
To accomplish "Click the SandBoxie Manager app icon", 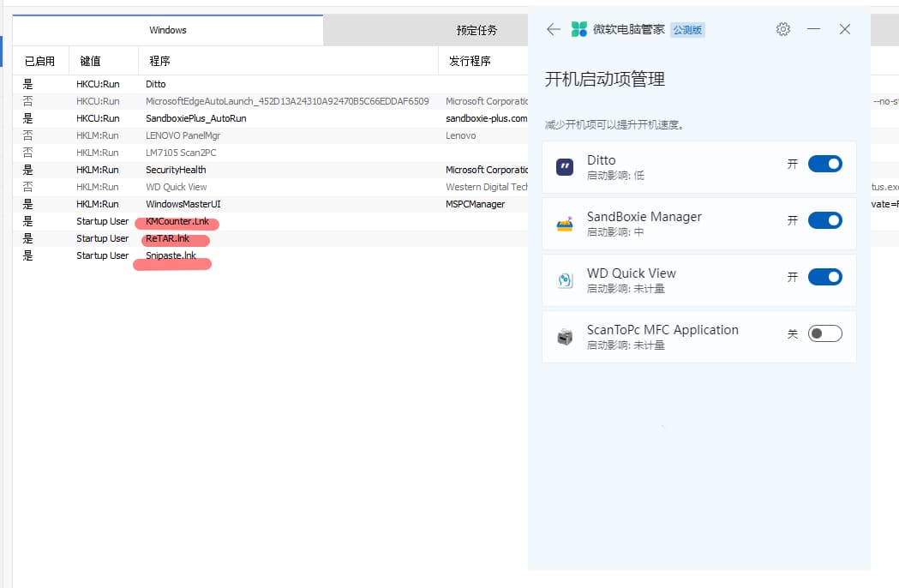I will point(565,224).
